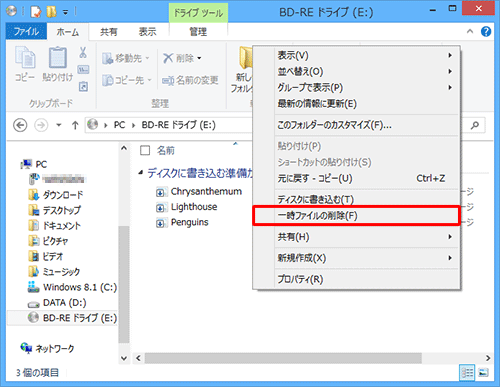This screenshot has width=500, height=387.
Task: Click the navigation pane vertical scrollbar thumb
Action: tap(124, 284)
